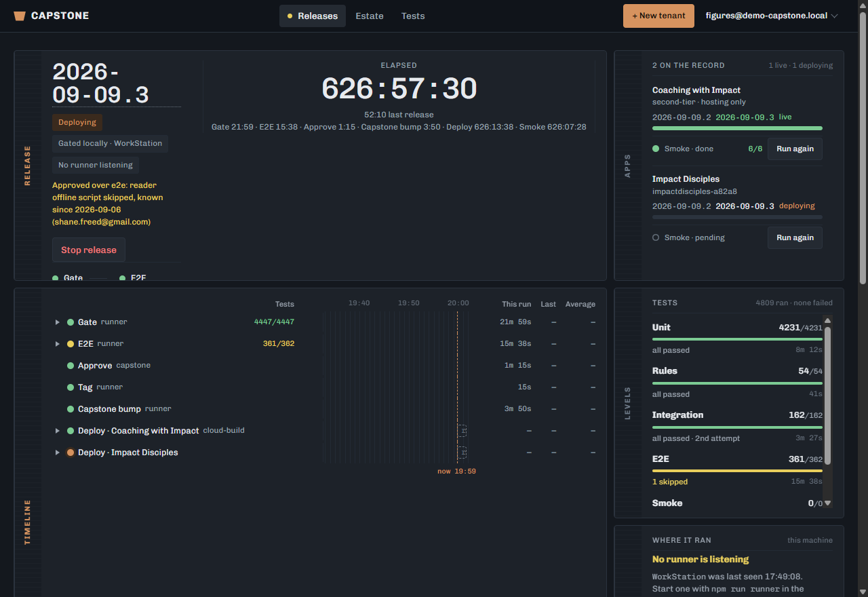The height and width of the screenshot is (597, 868).
Task: Expand Deploy · Impact Disciples row
Action: click(x=58, y=452)
